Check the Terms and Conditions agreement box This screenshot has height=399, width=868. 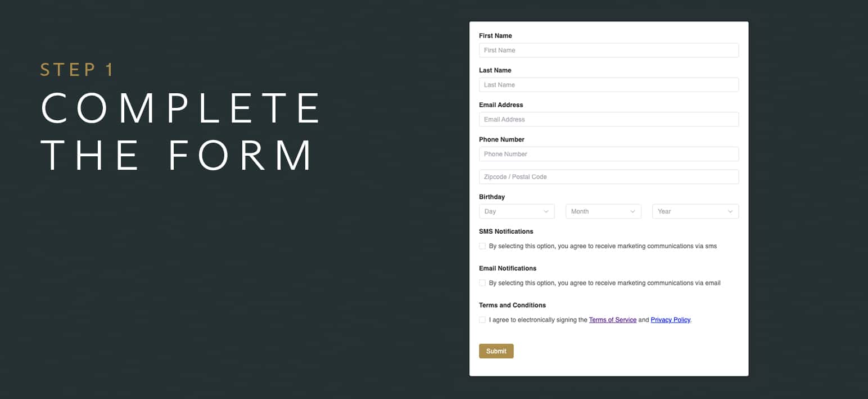[x=482, y=320]
